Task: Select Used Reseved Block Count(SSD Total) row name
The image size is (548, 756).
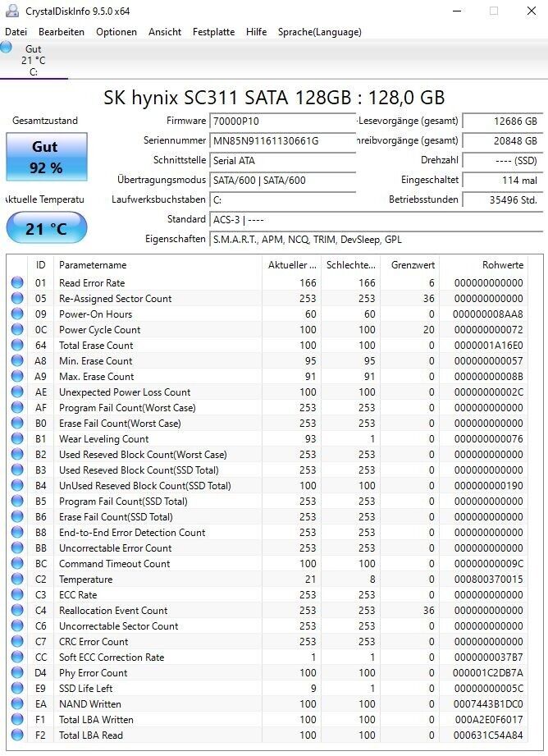Action: [139, 470]
